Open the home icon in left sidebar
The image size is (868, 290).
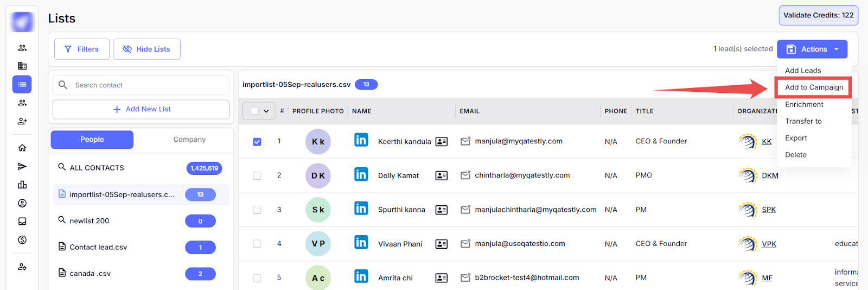pos(22,148)
